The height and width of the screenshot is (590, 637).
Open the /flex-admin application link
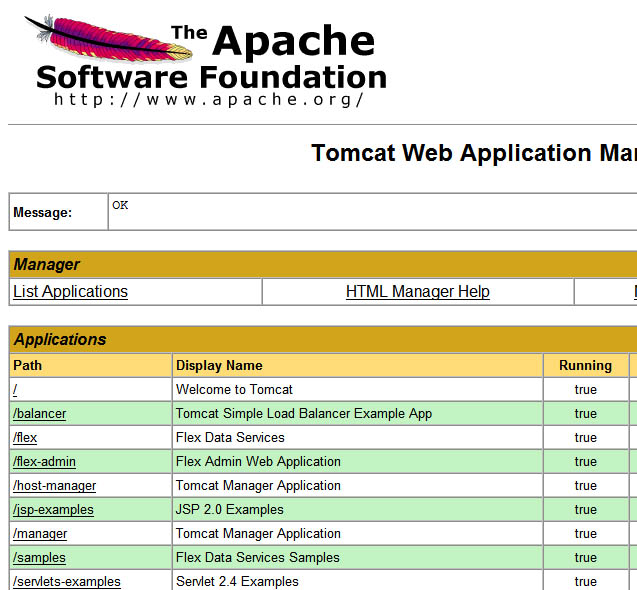pyautogui.click(x=44, y=462)
